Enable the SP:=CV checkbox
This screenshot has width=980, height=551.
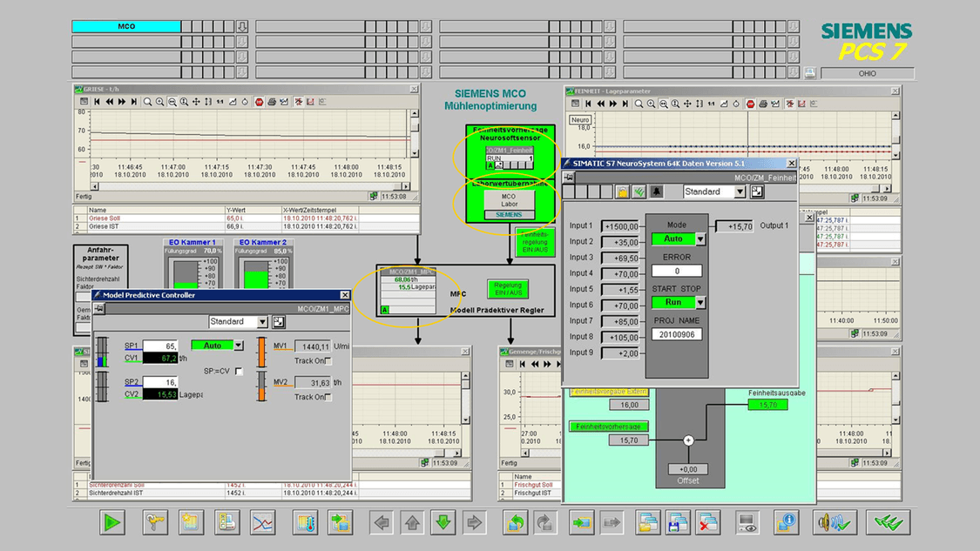click(239, 372)
